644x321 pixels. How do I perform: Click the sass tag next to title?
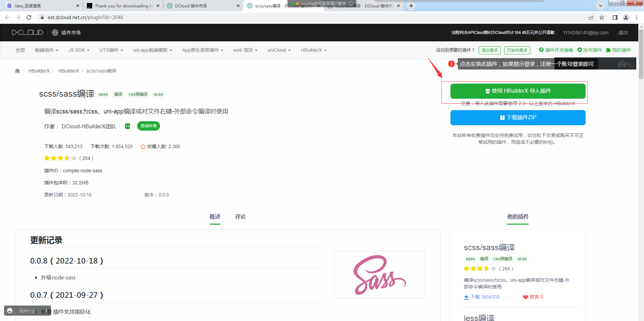point(103,94)
